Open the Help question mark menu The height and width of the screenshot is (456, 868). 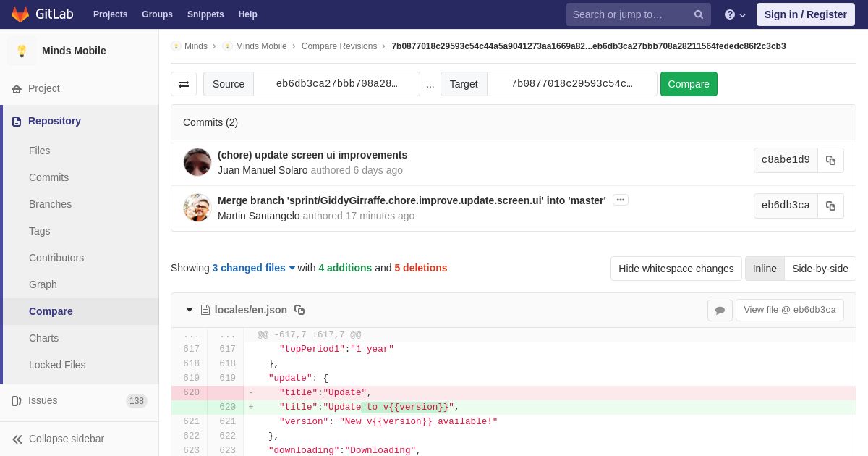pyautogui.click(x=735, y=14)
